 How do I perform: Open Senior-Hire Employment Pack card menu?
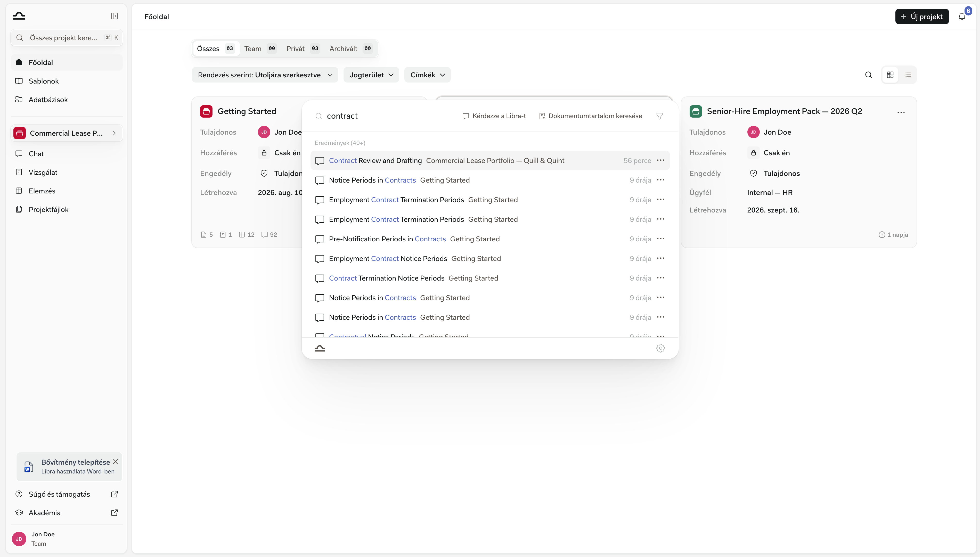click(901, 112)
